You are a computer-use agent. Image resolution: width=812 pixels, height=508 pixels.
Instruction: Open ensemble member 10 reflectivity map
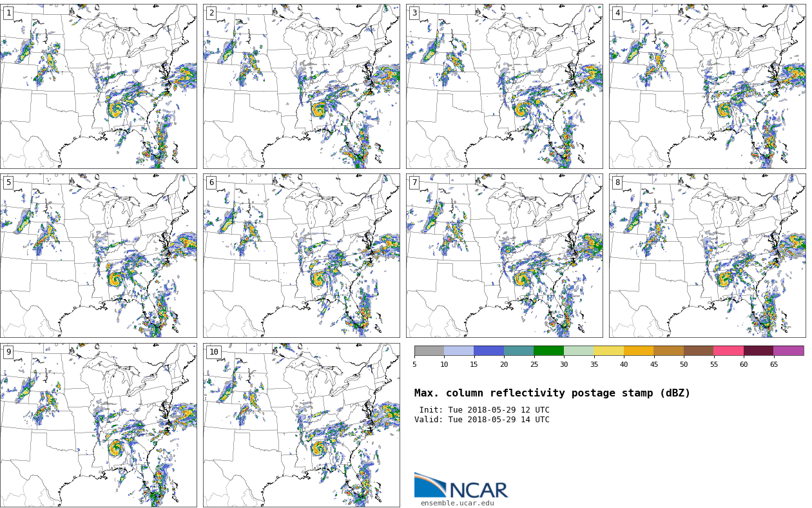[302, 425]
